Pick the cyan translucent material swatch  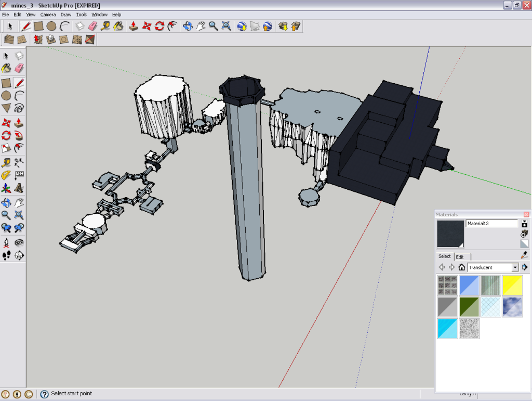point(447,328)
